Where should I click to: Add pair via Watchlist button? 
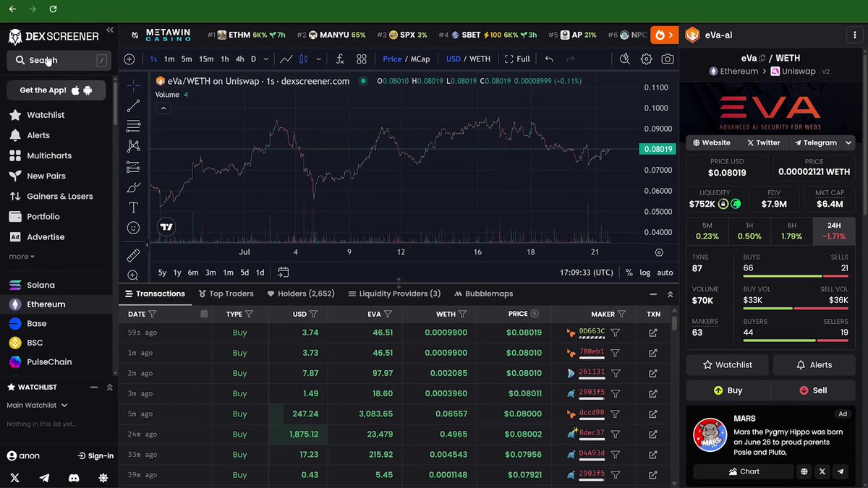728,365
